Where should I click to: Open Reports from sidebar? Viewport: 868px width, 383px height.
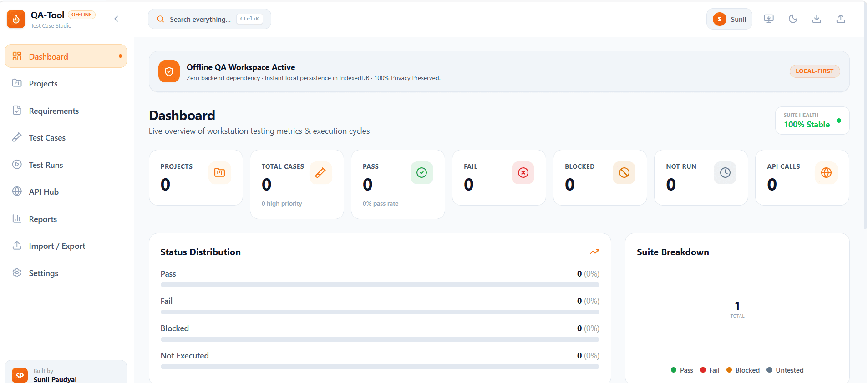[x=66, y=219]
